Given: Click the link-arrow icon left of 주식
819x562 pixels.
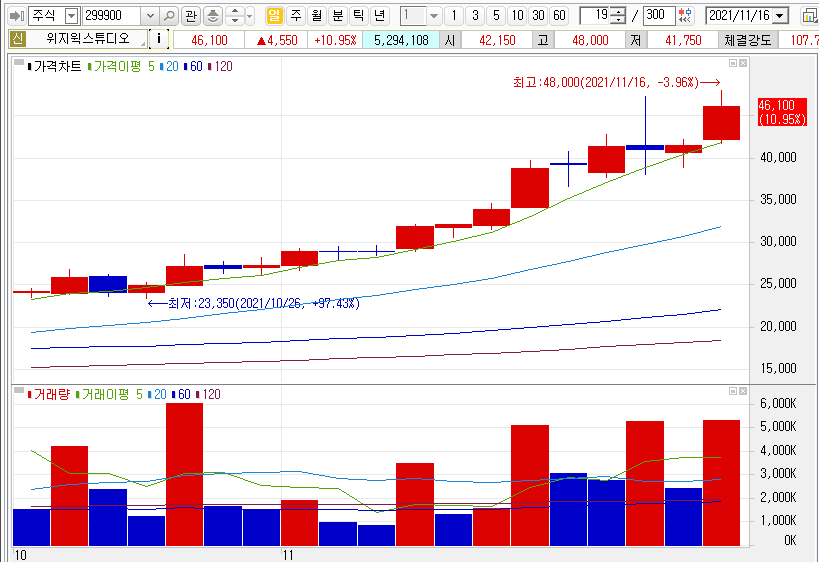Looking at the screenshot, I should coord(17,16).
